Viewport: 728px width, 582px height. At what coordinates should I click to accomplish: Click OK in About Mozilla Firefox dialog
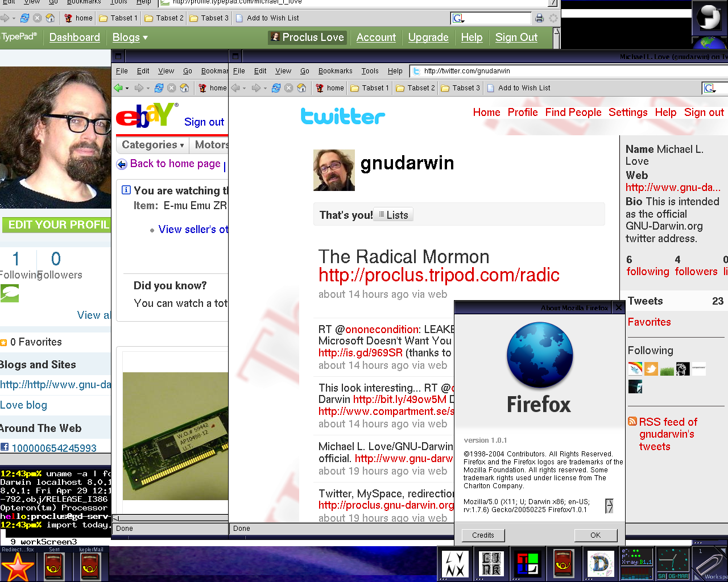pos(595,535)
